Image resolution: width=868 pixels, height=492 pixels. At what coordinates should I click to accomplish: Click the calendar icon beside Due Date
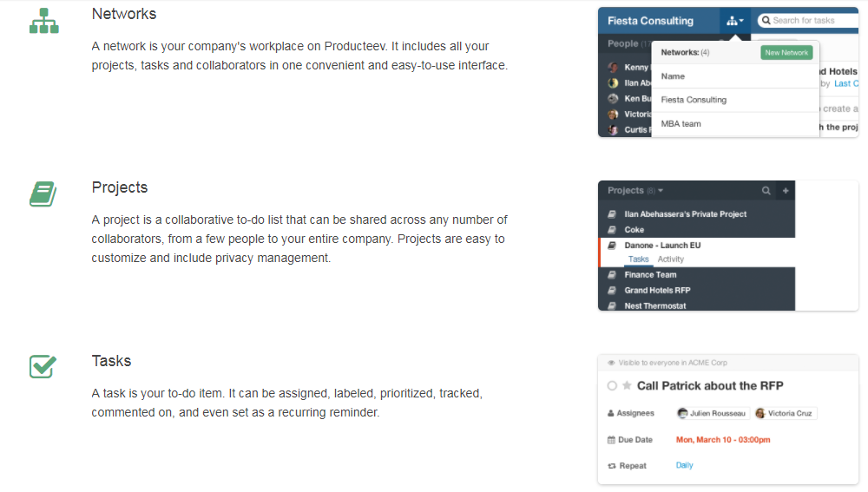611,440
